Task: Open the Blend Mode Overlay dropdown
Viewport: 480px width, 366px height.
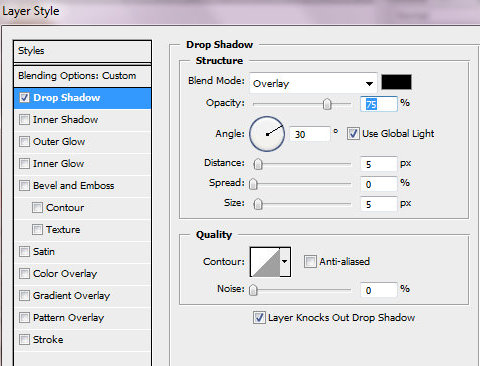Action: (x=313, y=83)
